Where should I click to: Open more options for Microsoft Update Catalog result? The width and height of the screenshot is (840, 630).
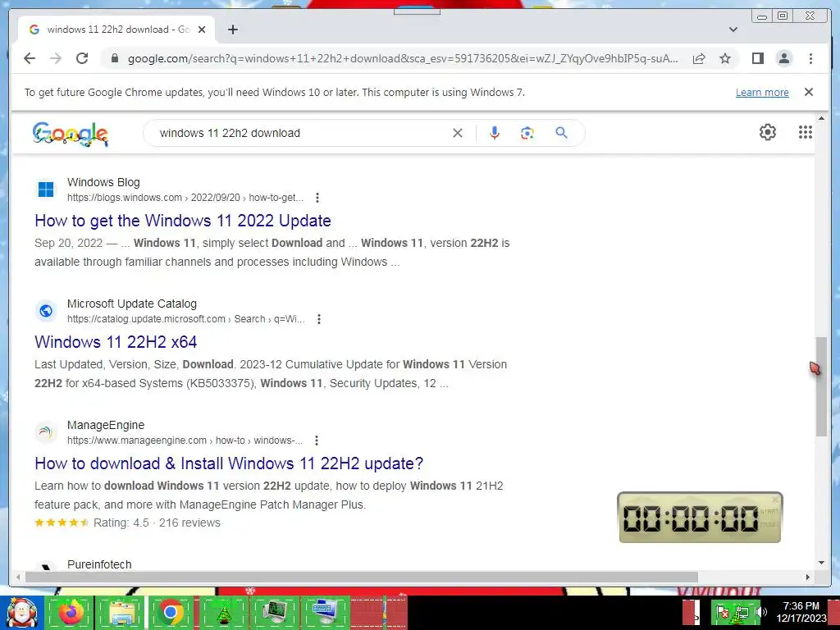[319, 319]
